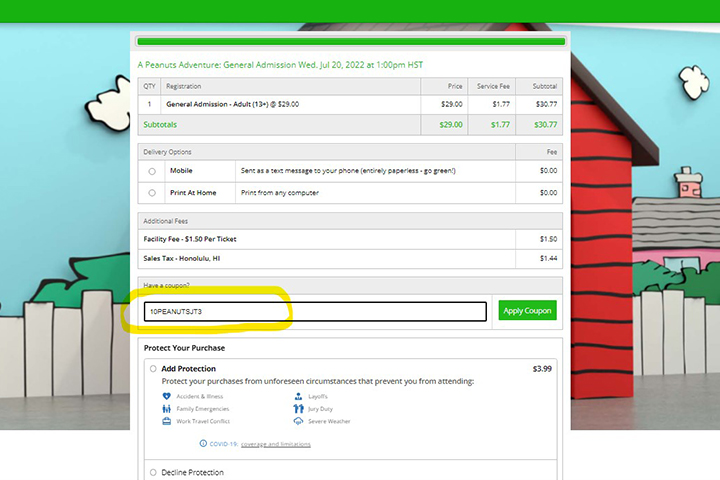This screenshot has height=480, width=720.
Task: Click the 'Additional Fees' header
Action: click(165, 221)
